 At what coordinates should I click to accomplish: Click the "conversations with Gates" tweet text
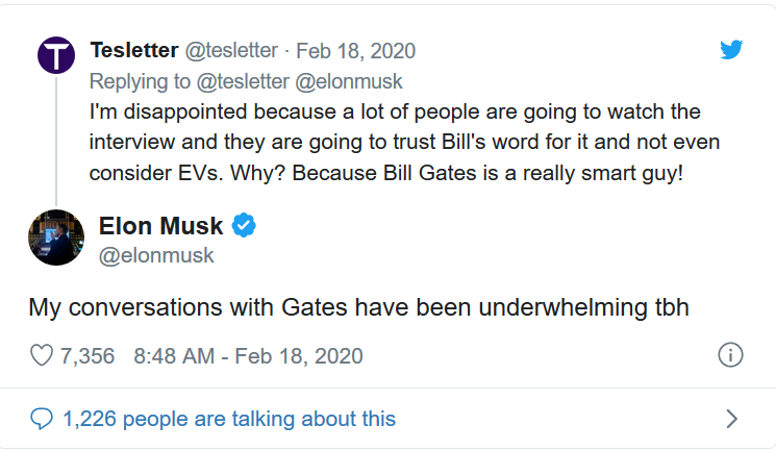358,306
